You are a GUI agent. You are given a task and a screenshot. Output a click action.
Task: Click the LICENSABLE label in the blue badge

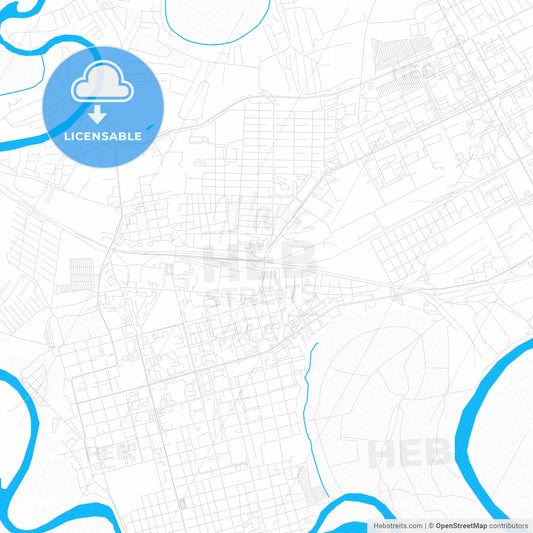click(x=103, y=136)
